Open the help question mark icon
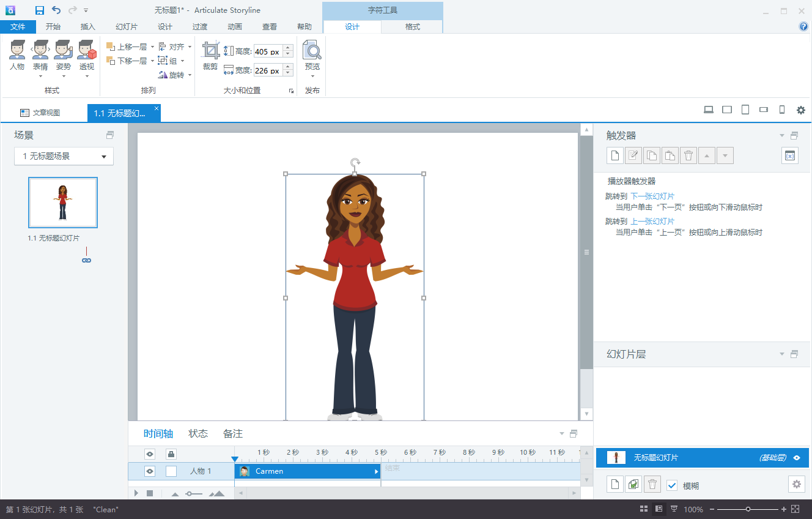812x519 pixels. click(x=803, y=27)
